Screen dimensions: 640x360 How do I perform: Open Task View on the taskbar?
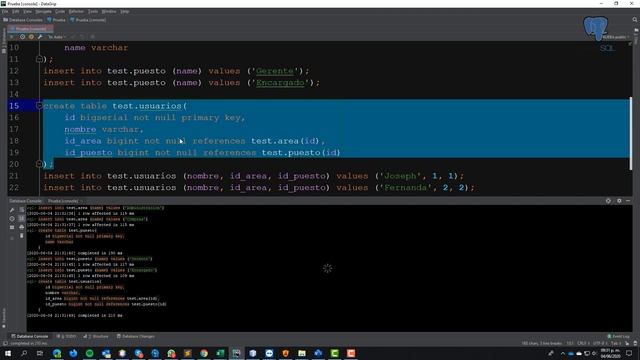pyautogui.click(x=40, y=353)
